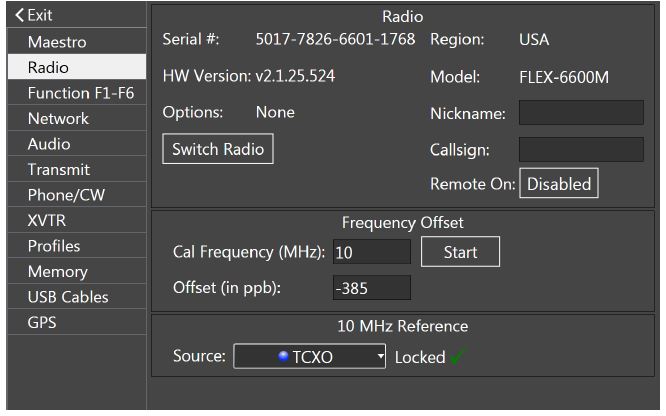Click the Frequency Offset section heading
This screenshot has height=416, width=666.
[403, 223]
